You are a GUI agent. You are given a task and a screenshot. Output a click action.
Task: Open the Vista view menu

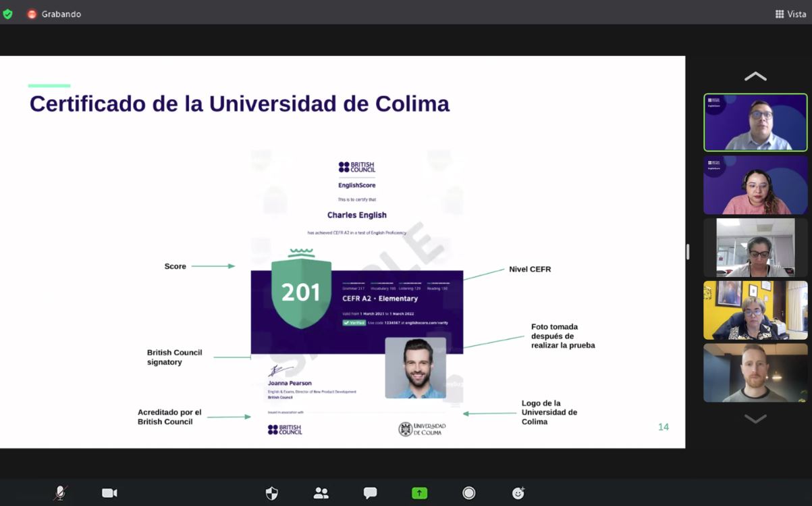pyautogui.click(x=790, y=14)
